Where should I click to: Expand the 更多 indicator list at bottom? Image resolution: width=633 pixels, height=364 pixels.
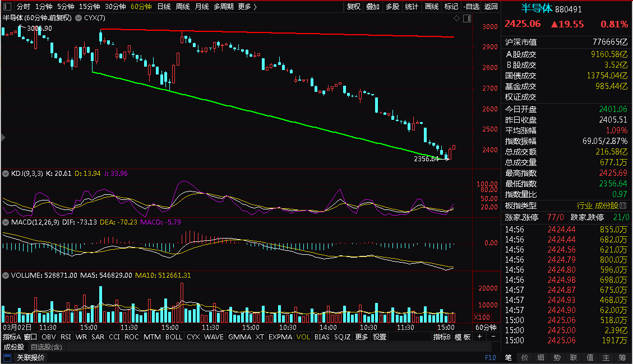(x=362, y=337)
